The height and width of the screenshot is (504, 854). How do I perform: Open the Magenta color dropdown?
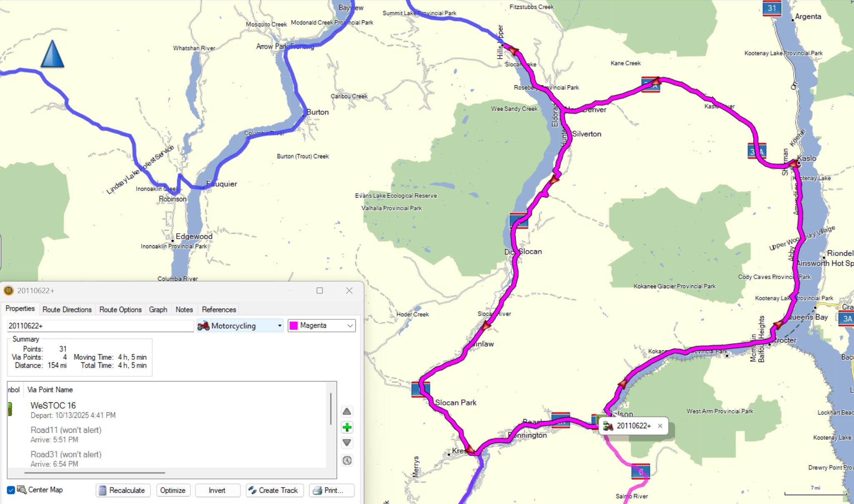tap(322, 326)
